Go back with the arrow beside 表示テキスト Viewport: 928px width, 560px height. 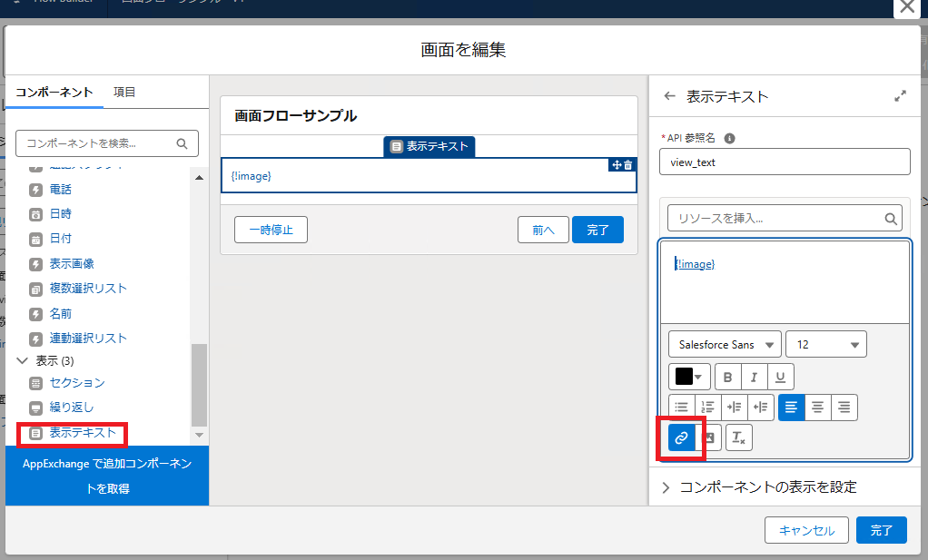click(x=669, y=96)
